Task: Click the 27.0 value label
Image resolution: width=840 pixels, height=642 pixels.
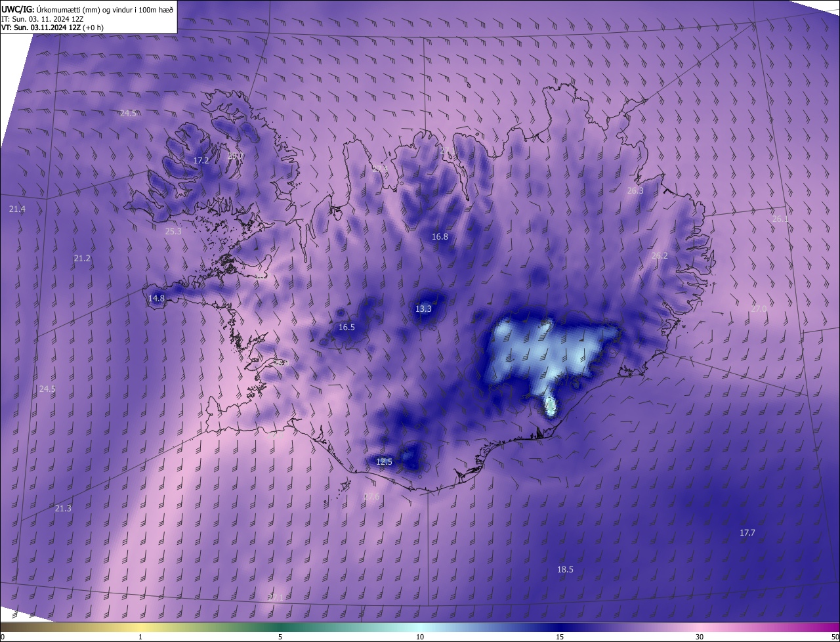Action: [x=759, y=309]
